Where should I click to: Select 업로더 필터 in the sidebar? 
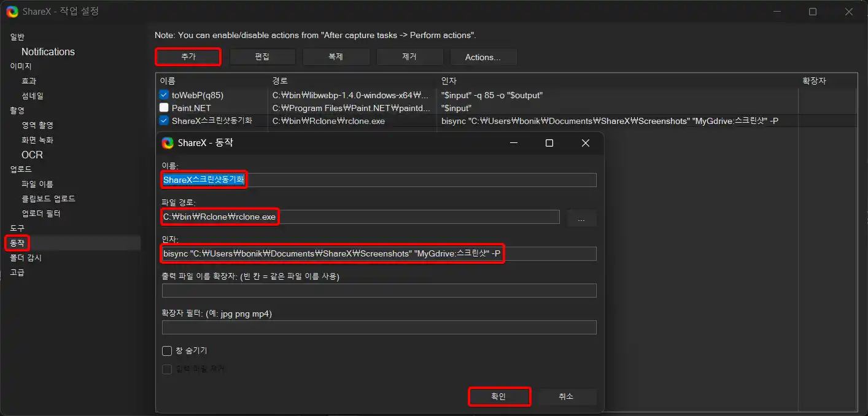[x=41, y=214]
